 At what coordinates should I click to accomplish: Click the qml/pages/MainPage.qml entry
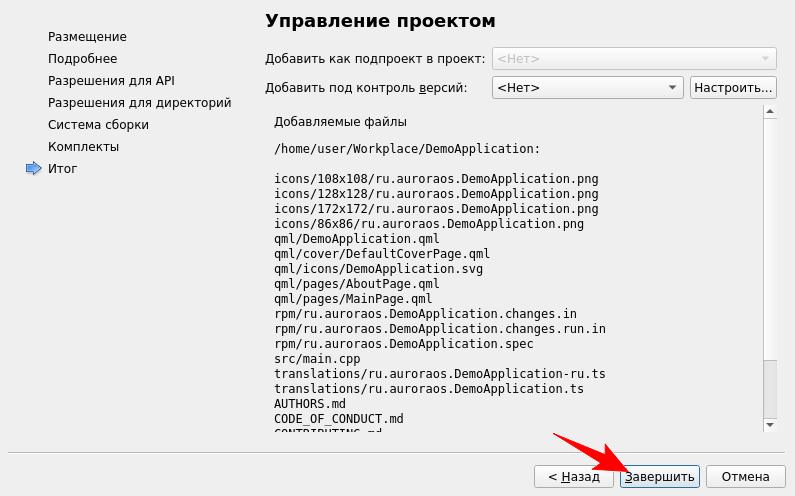[x=352, y=299]
